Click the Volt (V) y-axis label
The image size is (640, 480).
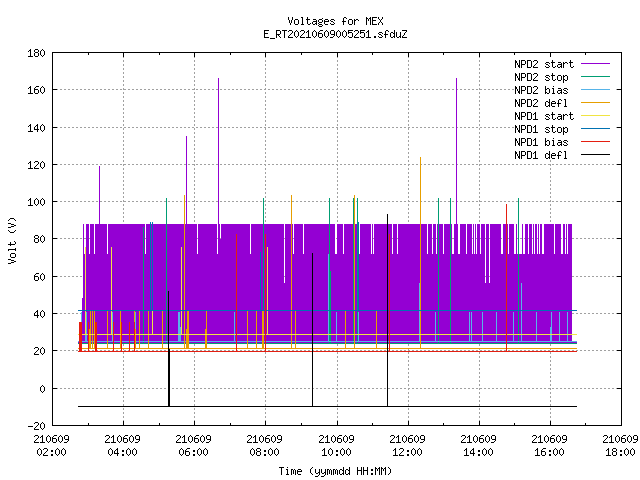[12, 240]
